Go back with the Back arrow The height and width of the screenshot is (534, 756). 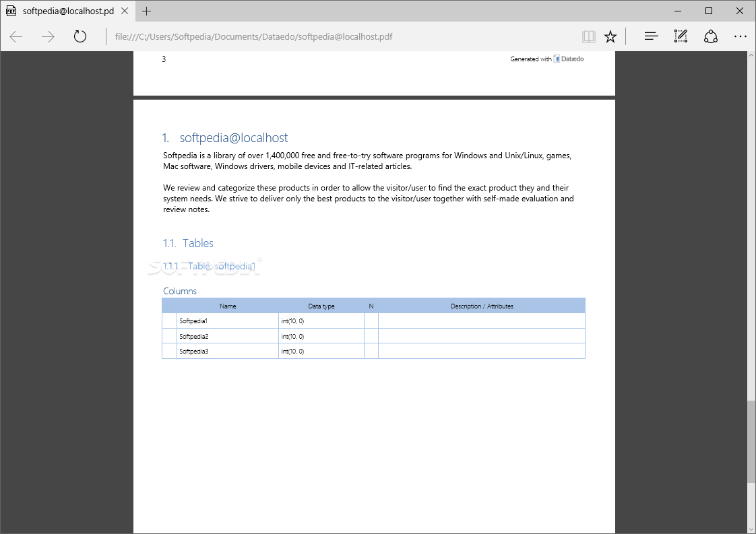point(16,36)
